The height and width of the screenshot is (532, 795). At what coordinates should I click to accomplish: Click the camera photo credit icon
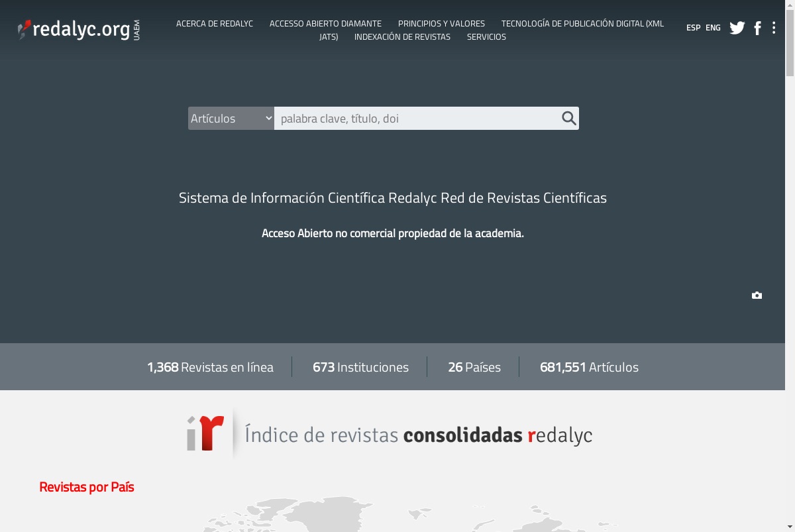coord(757,295)
